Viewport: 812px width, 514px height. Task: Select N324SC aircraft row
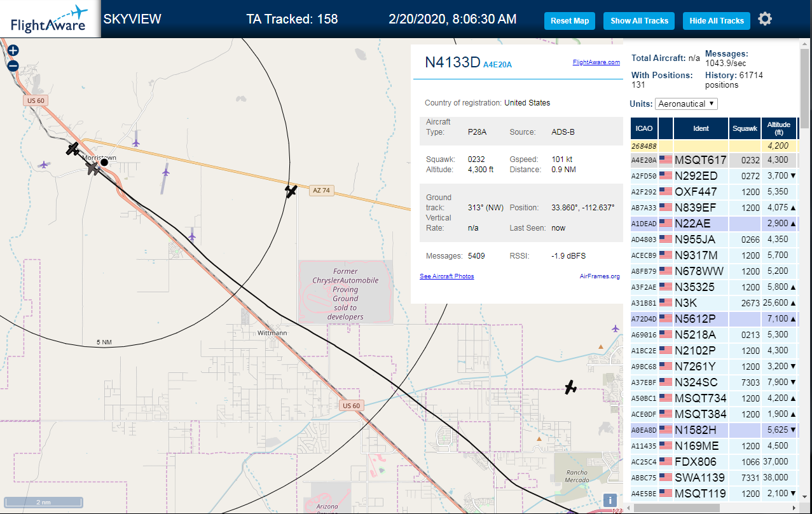click(714, 382)
